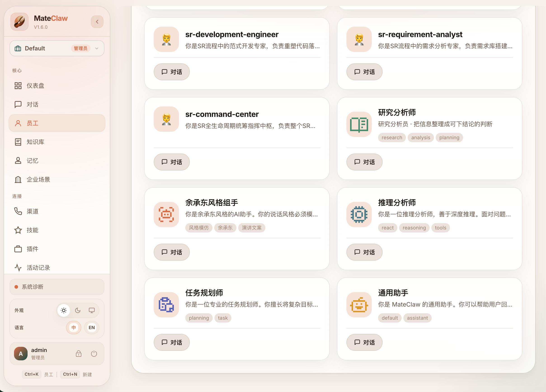This screenshot has height=392, width=546.
Task: Set language to EN
Action: click(x=92, y=328)
